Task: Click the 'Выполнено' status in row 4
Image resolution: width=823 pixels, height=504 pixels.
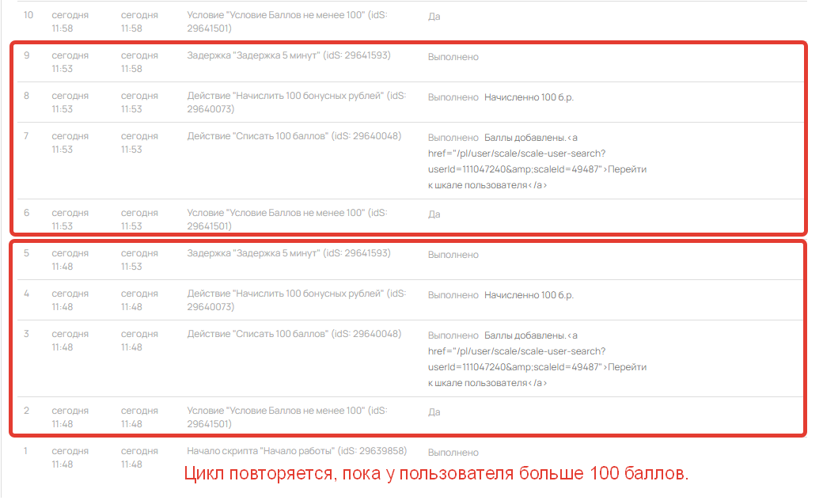Action: coord(453,295)
